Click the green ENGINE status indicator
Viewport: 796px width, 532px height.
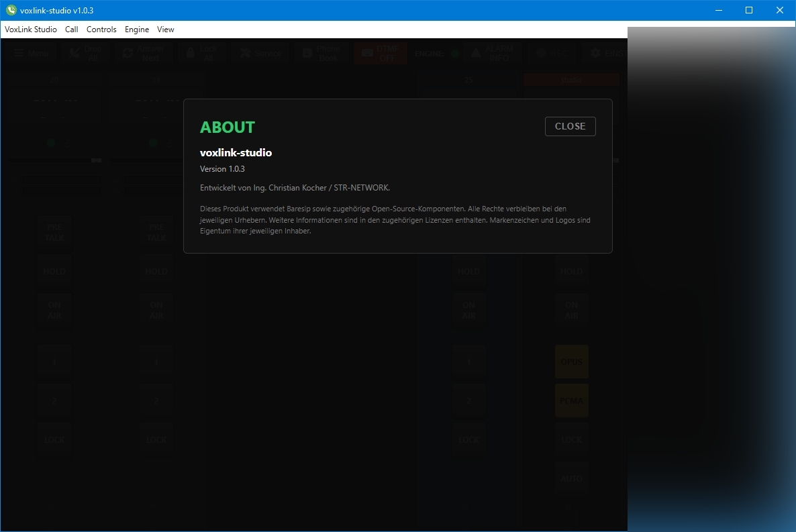[455, 54]
